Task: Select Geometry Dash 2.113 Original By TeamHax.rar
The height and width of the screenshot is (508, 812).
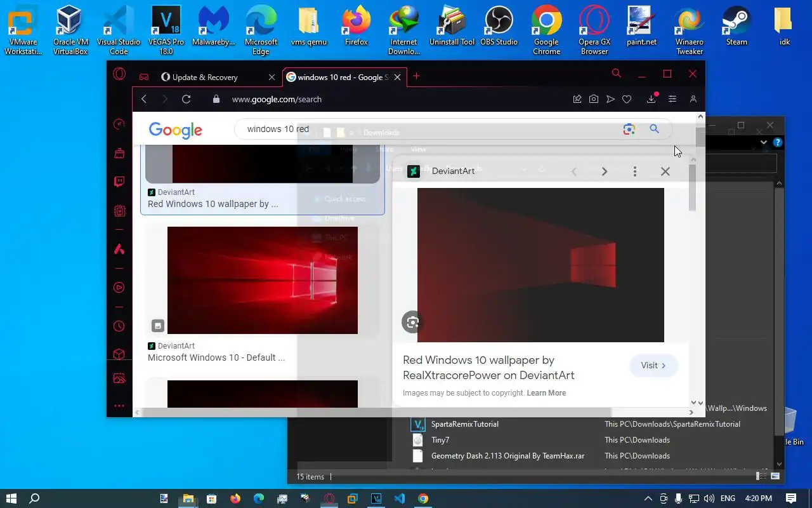Action: pyautogui.click(x=507, y=456)
